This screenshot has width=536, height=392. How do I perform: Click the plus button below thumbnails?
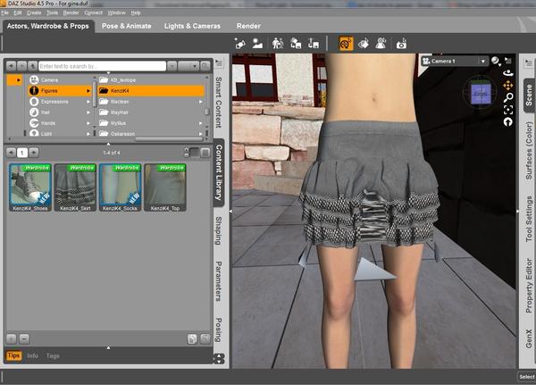[10, 338]
